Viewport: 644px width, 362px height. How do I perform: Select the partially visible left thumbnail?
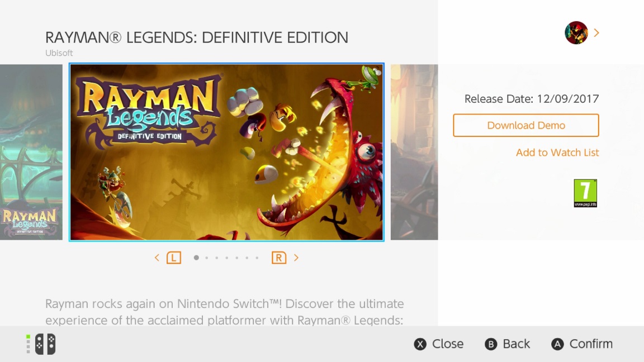click(x=31, y=152)
